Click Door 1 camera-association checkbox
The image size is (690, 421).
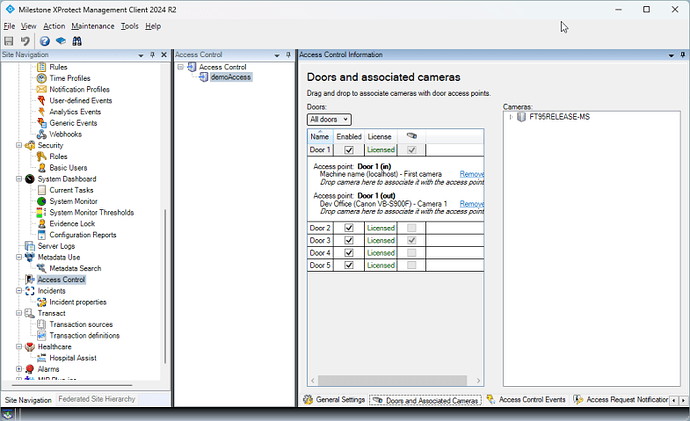point(411,150)
